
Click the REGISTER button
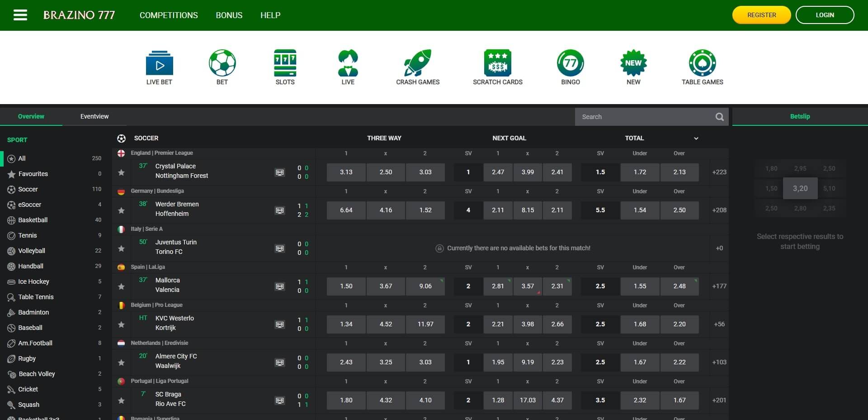pos(761,14)
